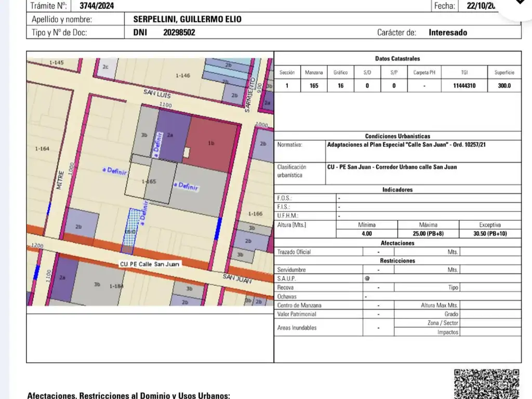
Task: Tap the QR code at bottom right
Action: pyautogui.click(x=487, y=383)
